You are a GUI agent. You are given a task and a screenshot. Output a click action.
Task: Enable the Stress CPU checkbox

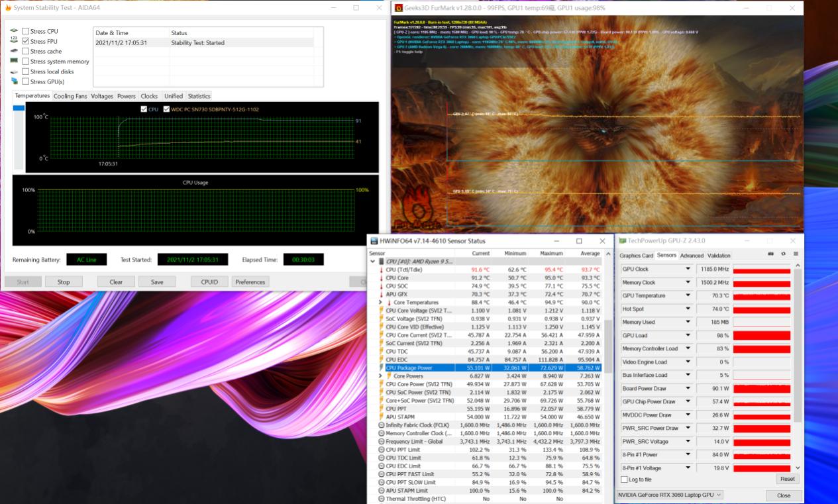(25, 31)
